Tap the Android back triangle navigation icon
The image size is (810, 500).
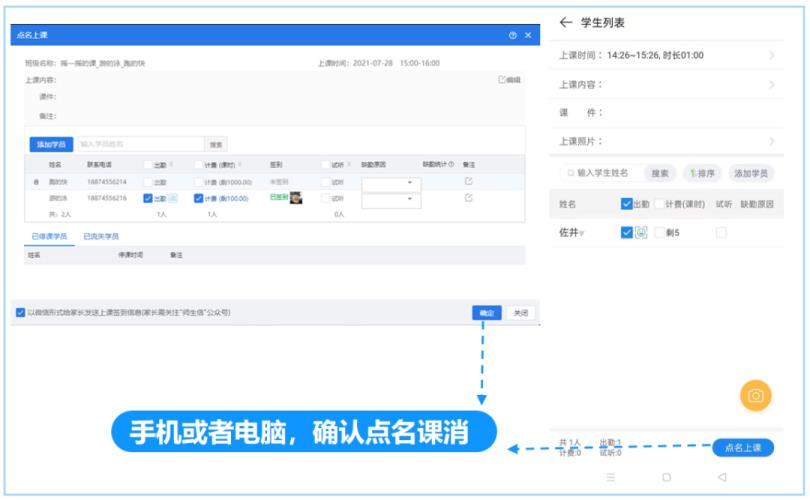722,477
